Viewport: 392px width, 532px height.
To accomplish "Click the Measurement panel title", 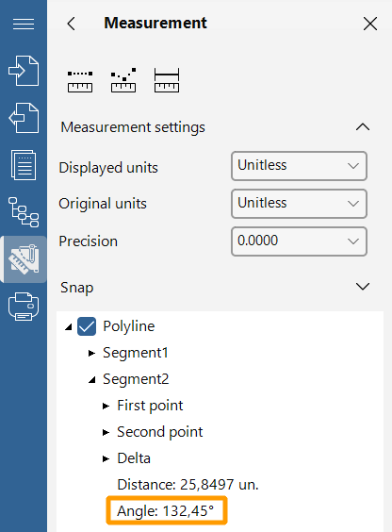I will point(155,23).
